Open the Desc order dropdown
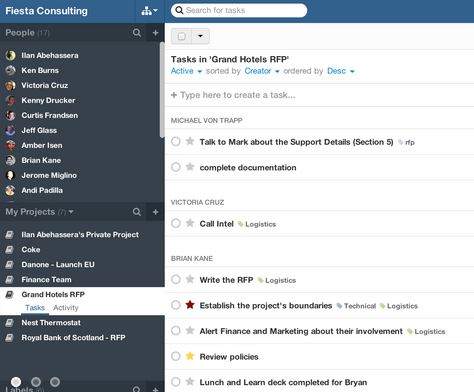This screenshot has height=392, width=474. click(341, 71)
